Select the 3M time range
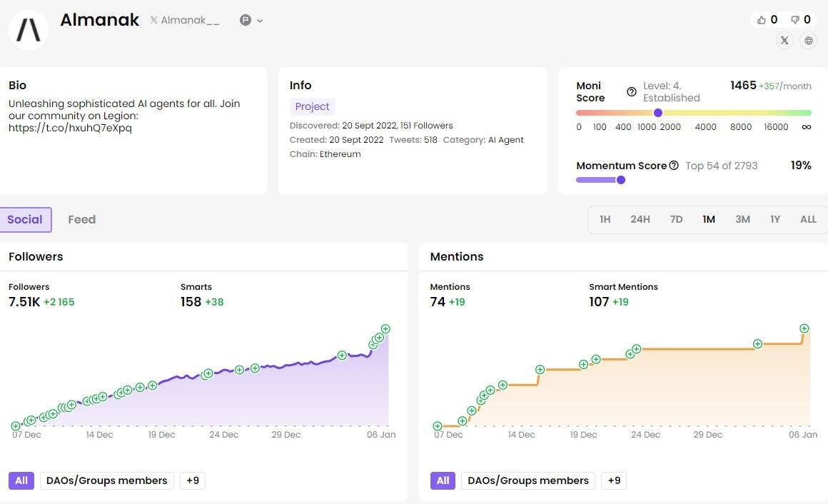The height and width of the screenshot is (504, 828). coord(742,220)
